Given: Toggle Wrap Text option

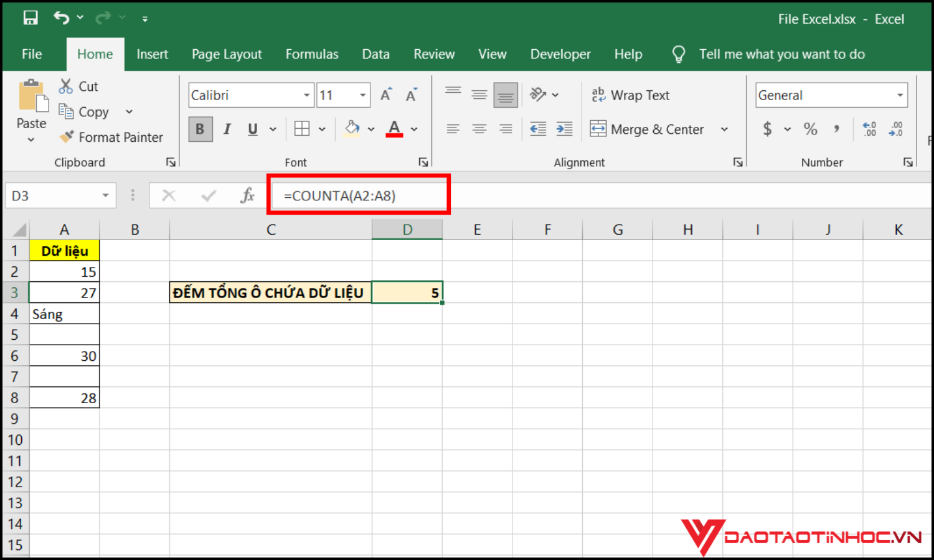Looking at the screenshot, I should tap(630, 95).
